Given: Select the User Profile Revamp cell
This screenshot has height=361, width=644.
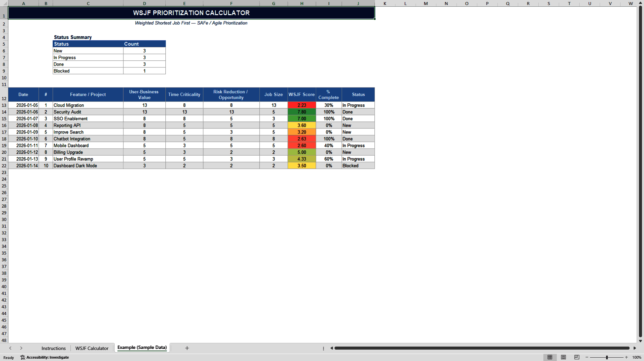Looking at the screenshot, I should point(88,159).
